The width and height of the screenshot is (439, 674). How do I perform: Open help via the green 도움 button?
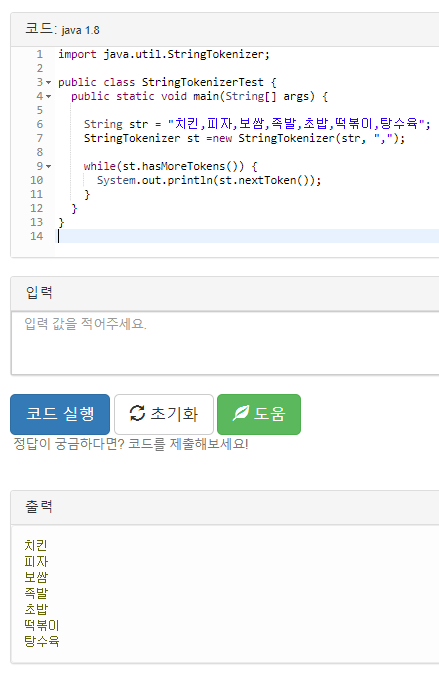(x=259, y=414)
